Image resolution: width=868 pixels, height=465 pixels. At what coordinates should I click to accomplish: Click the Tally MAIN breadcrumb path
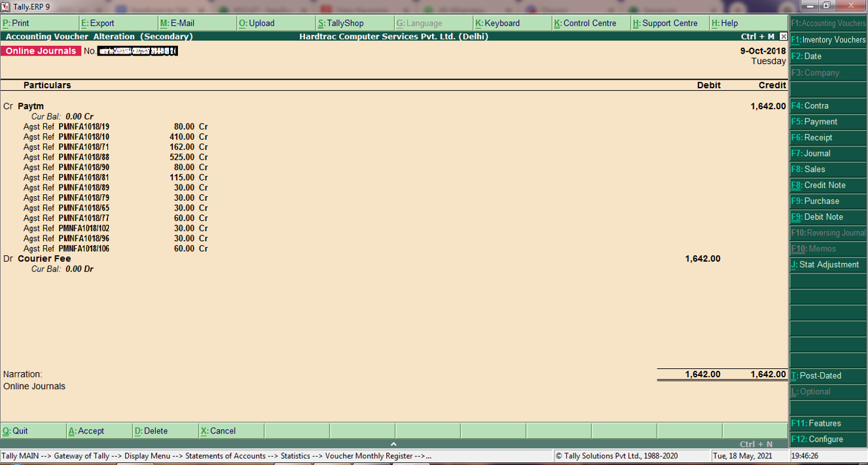coord(216,456)
